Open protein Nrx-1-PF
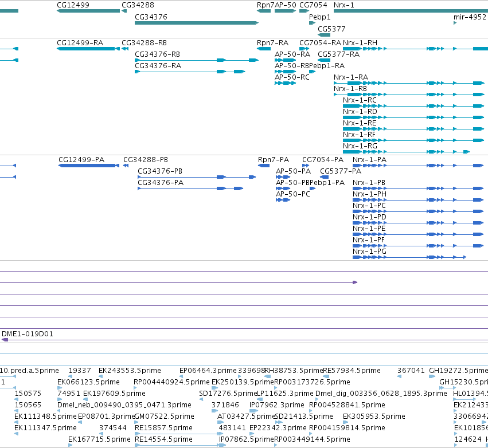488x448 pixels. tap(369, 240)
